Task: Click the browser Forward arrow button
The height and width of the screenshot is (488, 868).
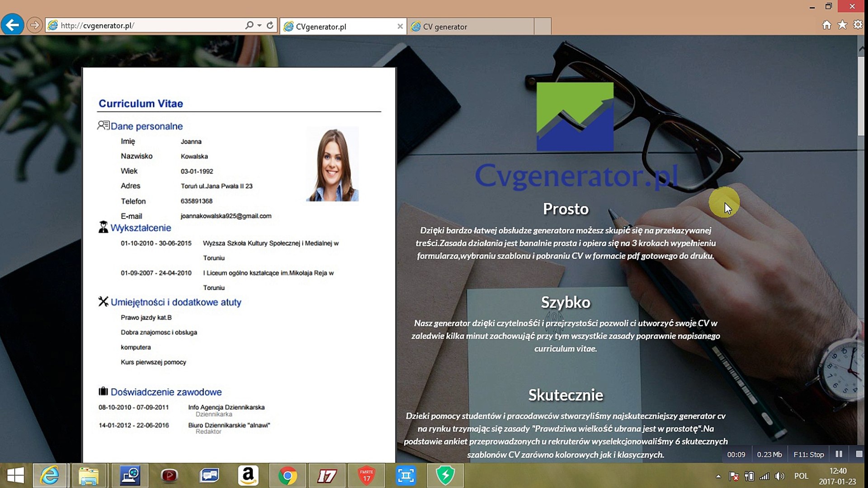Action: (34, 25)
